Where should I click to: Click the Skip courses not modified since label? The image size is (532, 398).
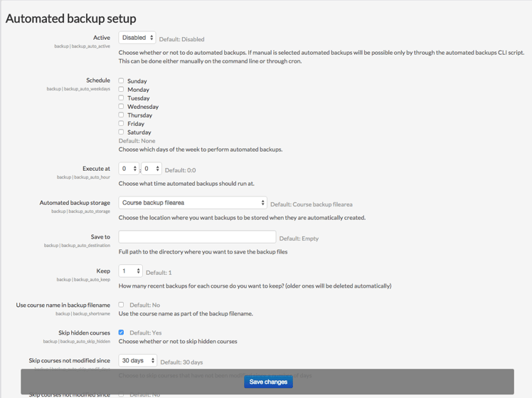click(x=70, y=360)
